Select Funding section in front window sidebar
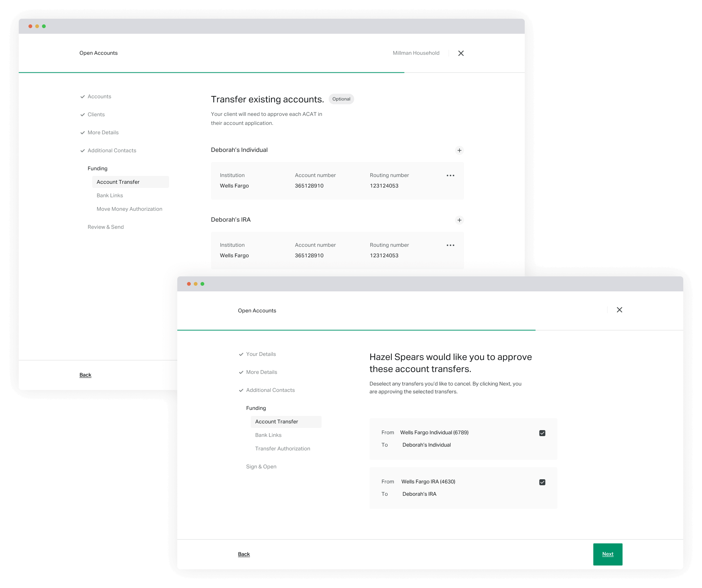This screenshot has height=588, width=702. [x=256, y=408]
